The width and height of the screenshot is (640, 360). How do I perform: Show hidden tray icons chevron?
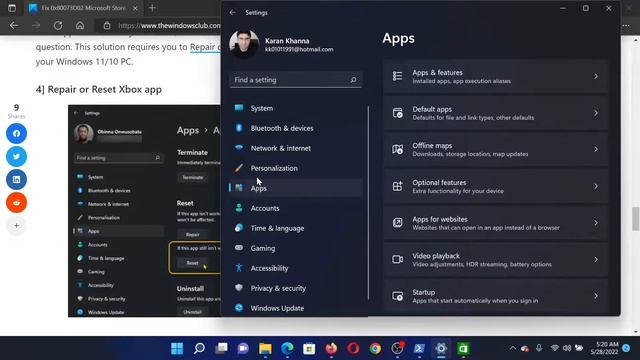[512, 348]
